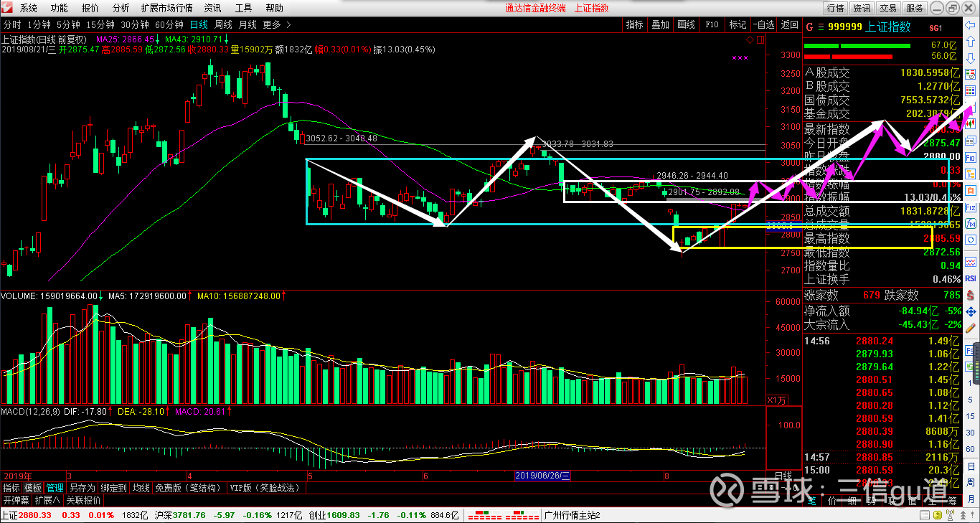This screenshot has width=980, height=523.
Task: Click the 创业 1609.83 index in status bar
Action: (x=334, y=515)
